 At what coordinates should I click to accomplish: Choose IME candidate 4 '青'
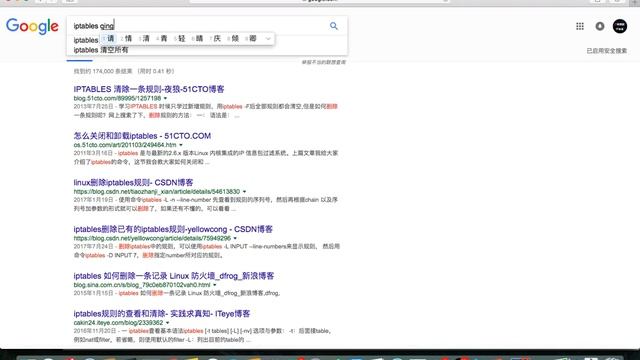click(162, 39)
